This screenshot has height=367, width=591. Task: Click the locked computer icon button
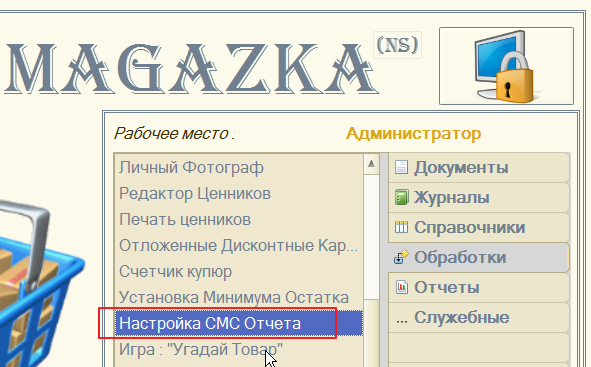pyautogui.click(x=506, y=66)
